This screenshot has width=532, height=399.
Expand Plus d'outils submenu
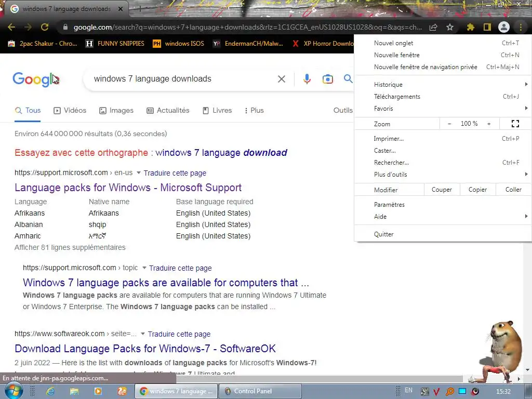[443, 175]
